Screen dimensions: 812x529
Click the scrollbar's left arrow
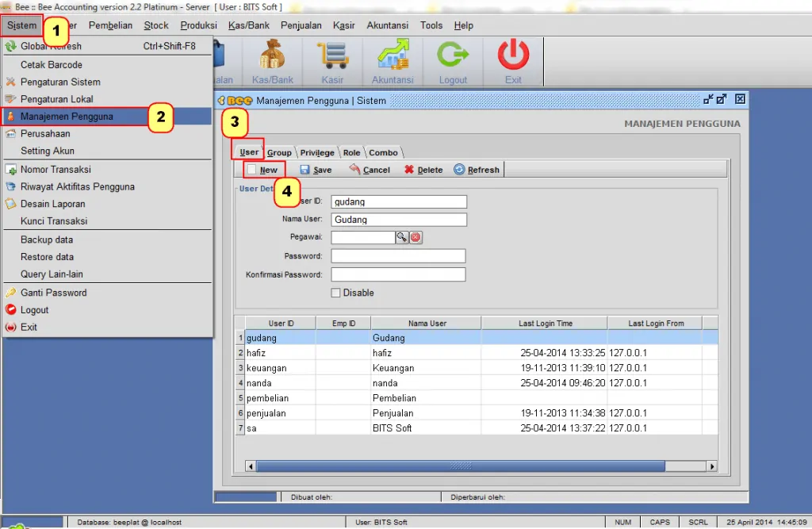point(251,466)
